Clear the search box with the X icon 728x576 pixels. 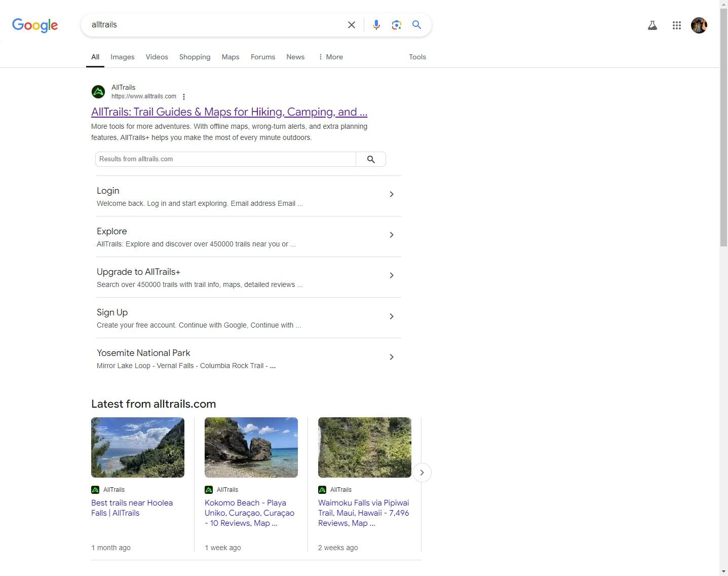tap(351, 25)
